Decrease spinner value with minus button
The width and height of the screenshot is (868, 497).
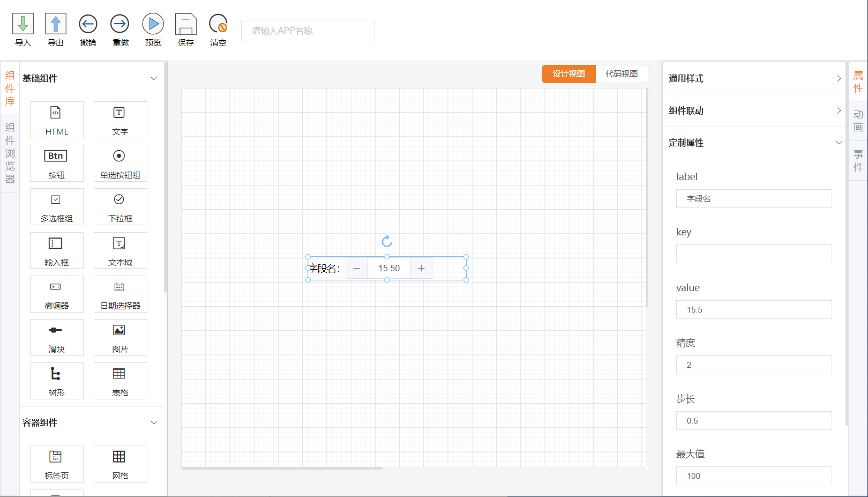(357, 268)
